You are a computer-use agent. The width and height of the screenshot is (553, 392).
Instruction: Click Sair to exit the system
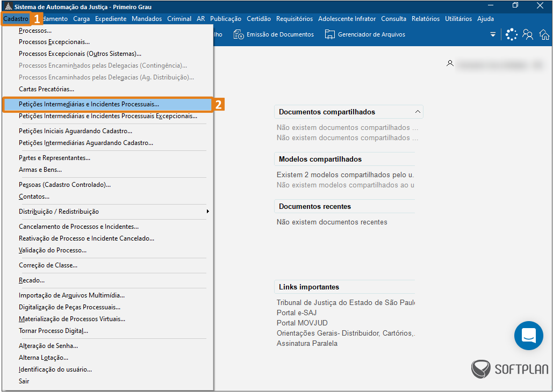108,381
